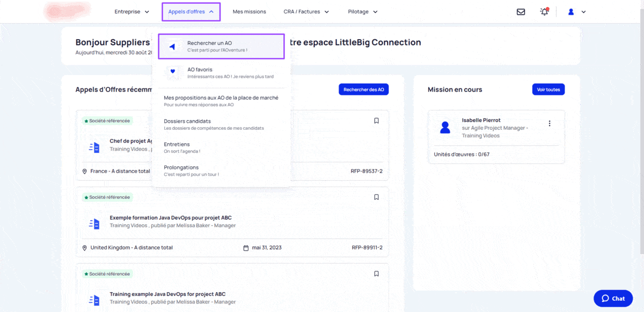Click the Société référencée badge on first offer

point(107,121)
